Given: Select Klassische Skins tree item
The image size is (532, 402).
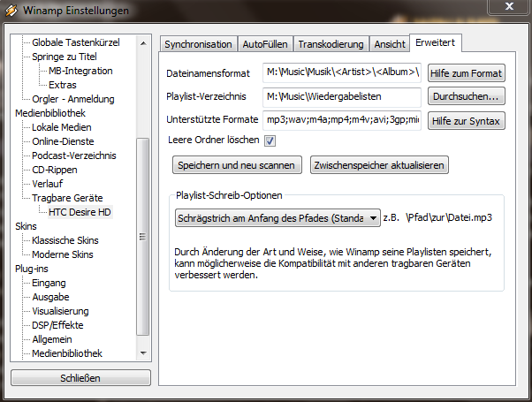Looking at the screenshot, I should point(65,240).
